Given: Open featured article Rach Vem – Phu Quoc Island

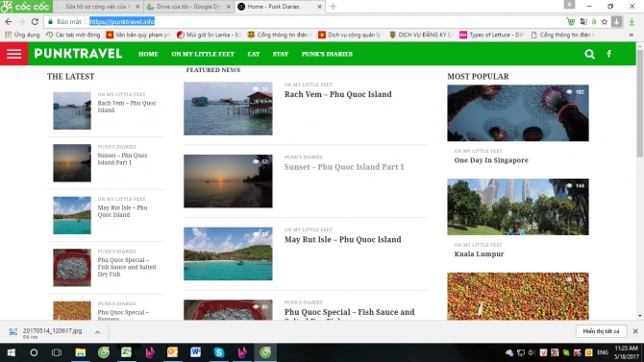Looking at the screenshot, I should click(338, 94).
